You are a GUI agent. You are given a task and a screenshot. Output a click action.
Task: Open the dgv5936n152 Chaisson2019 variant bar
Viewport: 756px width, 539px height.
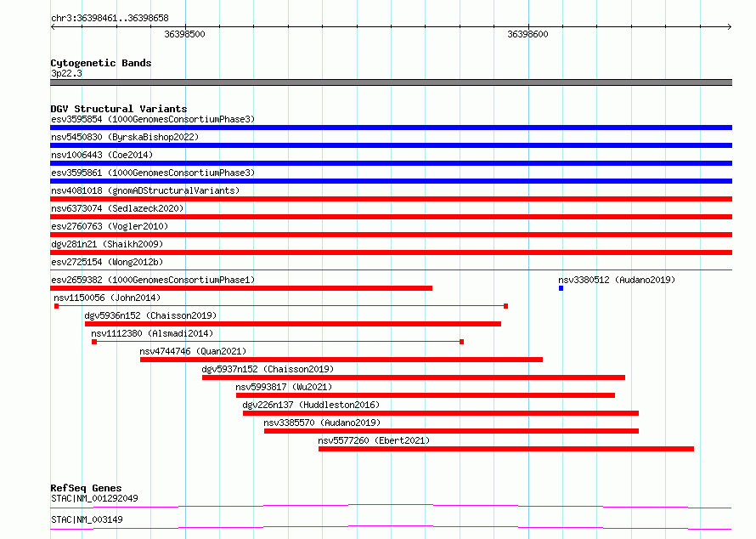[x=293, y=324]
